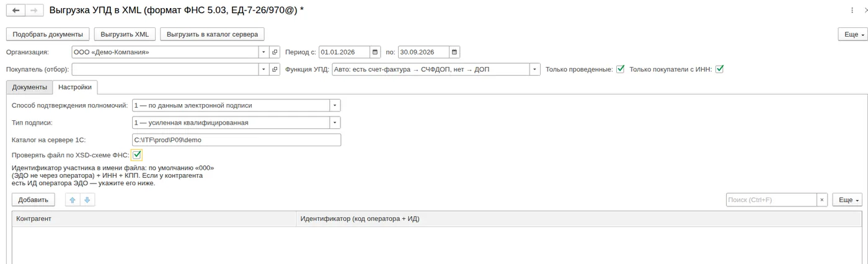Open calendar for the period end date
868x264 pixels.
point(454,52)
